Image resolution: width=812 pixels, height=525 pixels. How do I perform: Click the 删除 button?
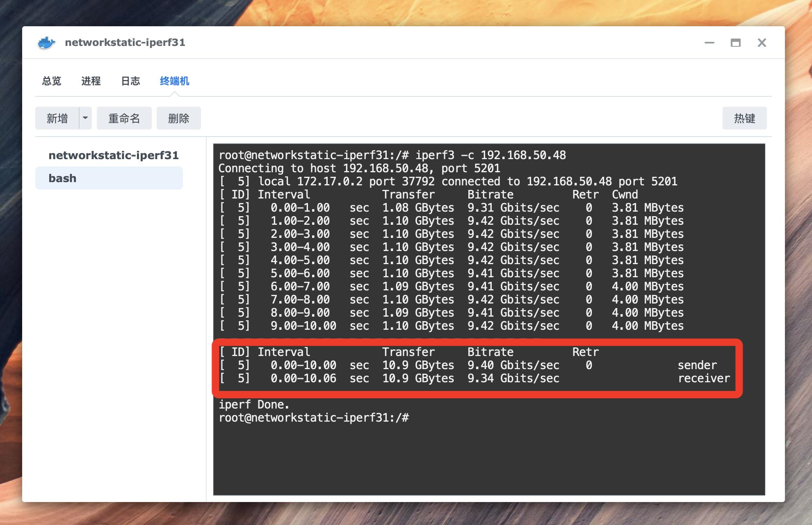point(179,118)
